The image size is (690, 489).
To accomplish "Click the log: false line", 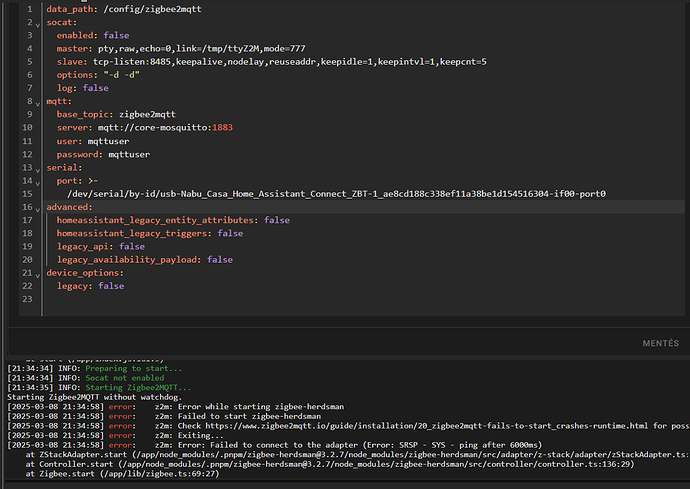I will coord(82,88).
